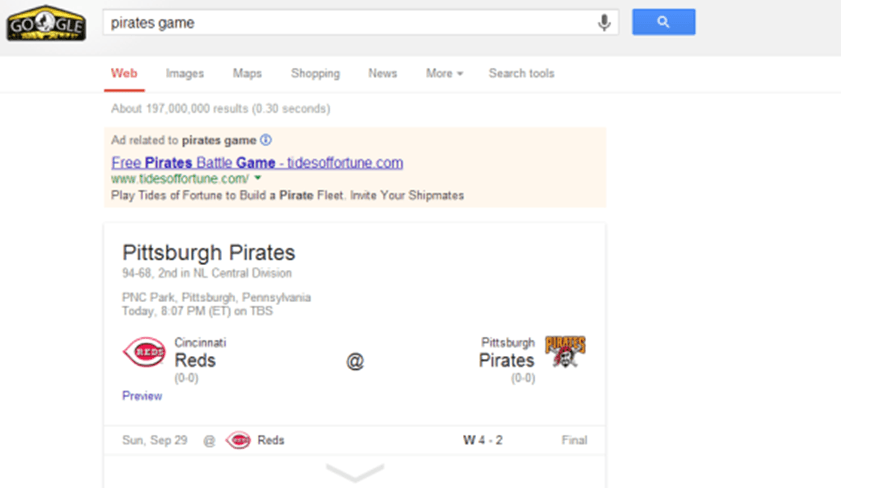877x492 pixels.
Task: Open green arrow next to tidesoffortune URL
Action: (258, 178)
